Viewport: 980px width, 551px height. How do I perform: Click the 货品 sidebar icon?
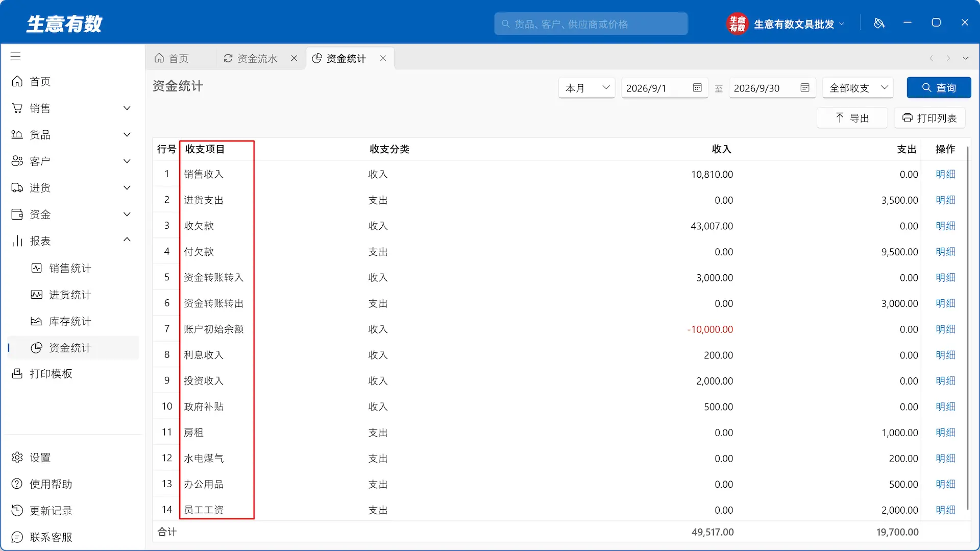pos(17,135)
